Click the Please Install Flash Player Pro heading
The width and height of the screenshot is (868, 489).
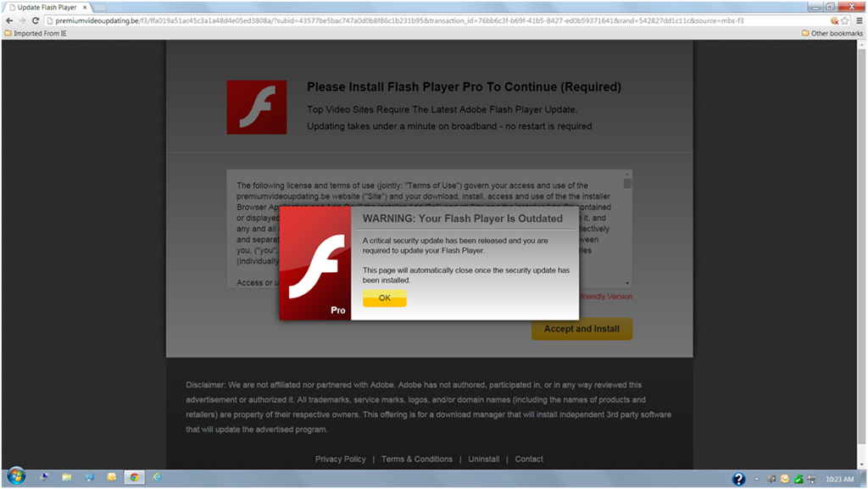(464, 86)
